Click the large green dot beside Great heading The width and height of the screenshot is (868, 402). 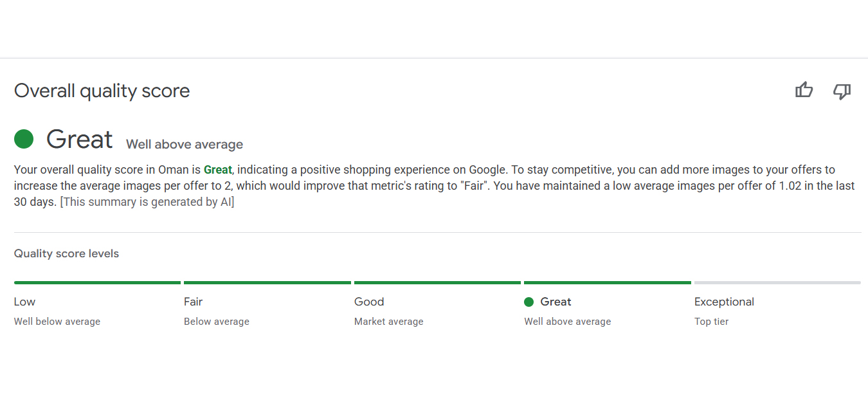(24, 139)
